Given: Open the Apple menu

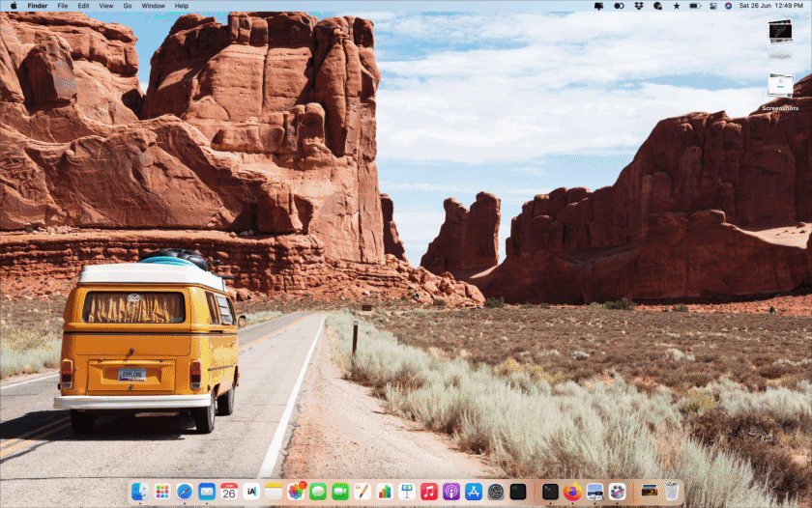Looking at the screenshot, I should click(x=14, y=6).
